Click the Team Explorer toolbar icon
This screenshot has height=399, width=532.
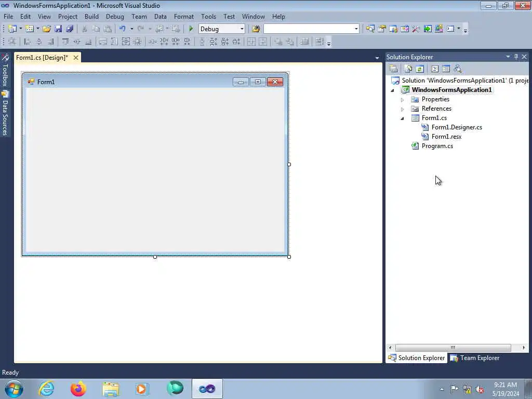(x=393, y=29)
